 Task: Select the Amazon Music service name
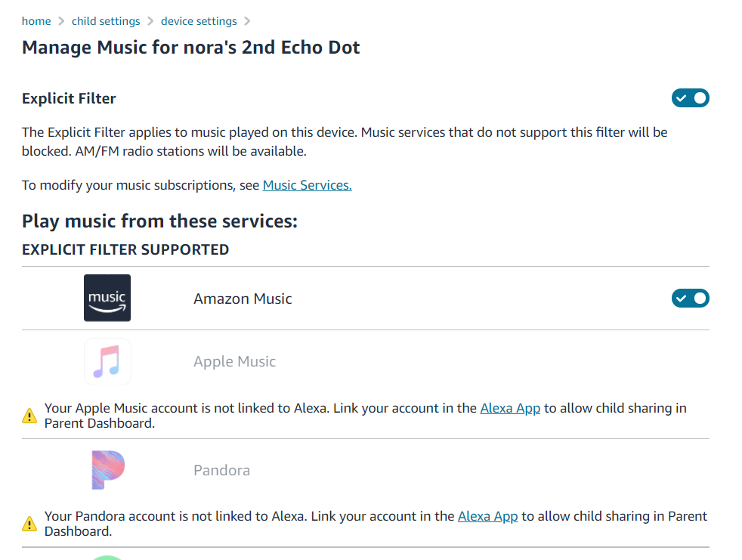243,299
